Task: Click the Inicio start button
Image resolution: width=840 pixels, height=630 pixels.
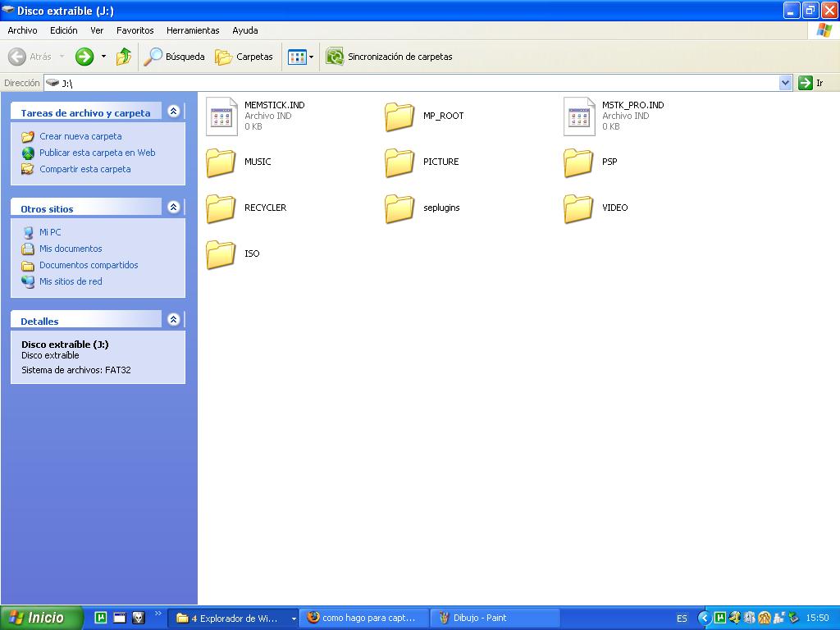Action: coord(42,618)
